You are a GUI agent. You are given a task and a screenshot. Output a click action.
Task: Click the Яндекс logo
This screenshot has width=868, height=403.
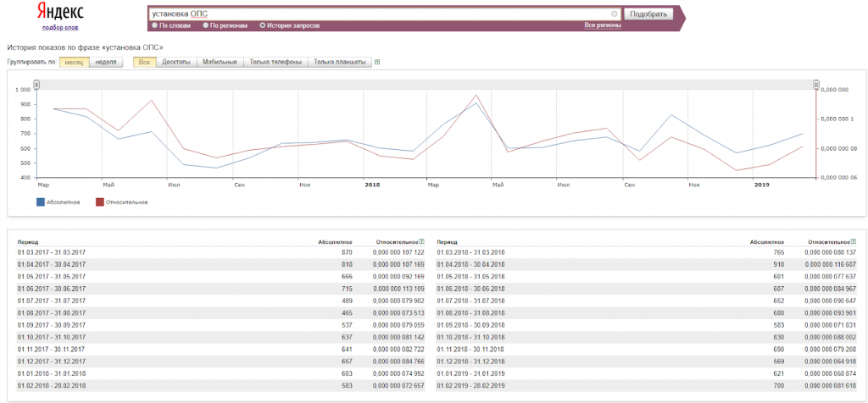point(60,12)
